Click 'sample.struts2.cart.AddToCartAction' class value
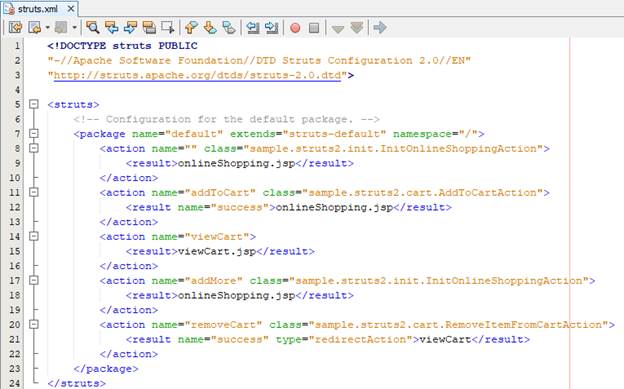Image resolution: width=624 pixels, height=389 pixels. click(423, 193)
